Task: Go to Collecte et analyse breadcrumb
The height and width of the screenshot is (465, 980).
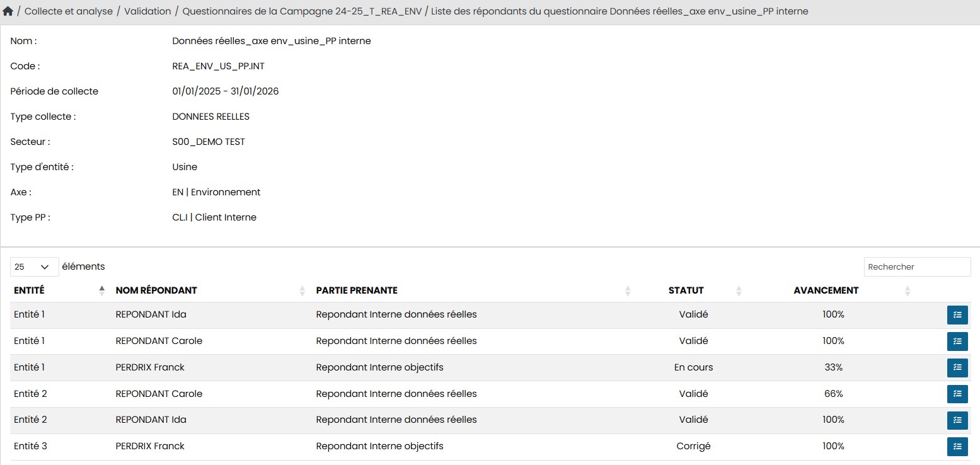Action: tap(69, 11)
